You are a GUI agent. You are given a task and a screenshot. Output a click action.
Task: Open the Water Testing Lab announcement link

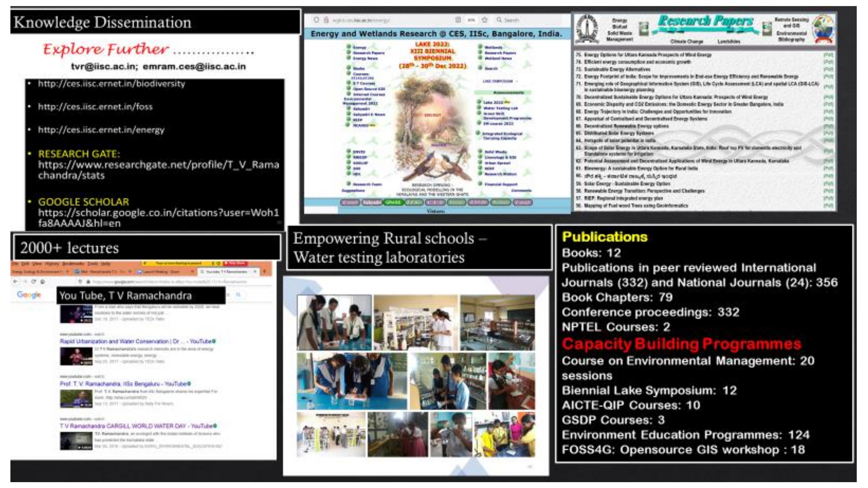[x=500, y=108]
